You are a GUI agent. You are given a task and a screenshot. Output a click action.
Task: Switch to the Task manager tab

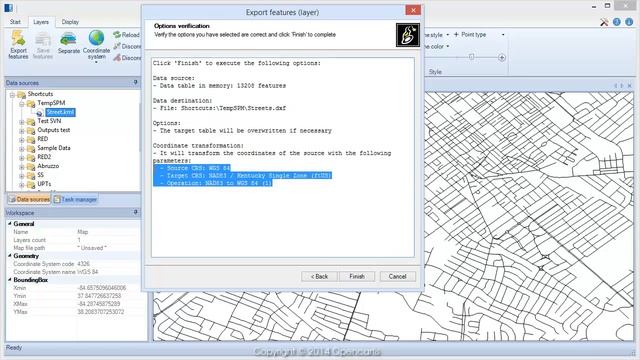[x=75, y=199]
